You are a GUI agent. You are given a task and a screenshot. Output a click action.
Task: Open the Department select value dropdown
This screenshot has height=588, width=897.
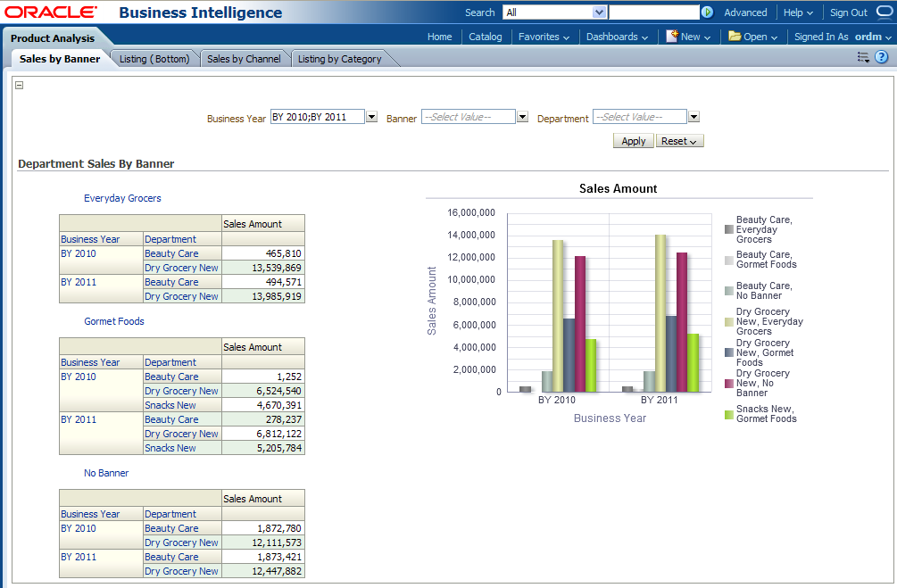[x=694, y=117]
